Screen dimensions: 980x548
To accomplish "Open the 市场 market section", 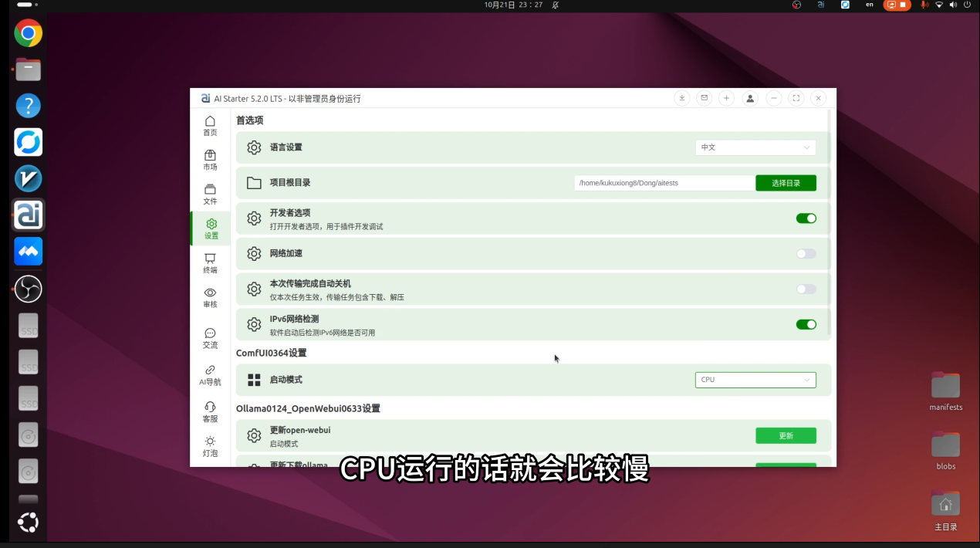I will 210,160.
